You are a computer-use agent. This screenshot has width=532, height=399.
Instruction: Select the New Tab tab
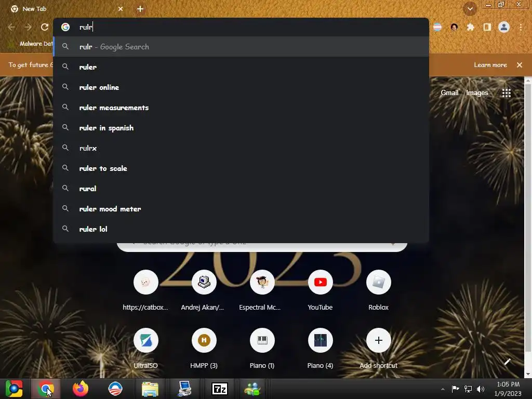[67, 9]
